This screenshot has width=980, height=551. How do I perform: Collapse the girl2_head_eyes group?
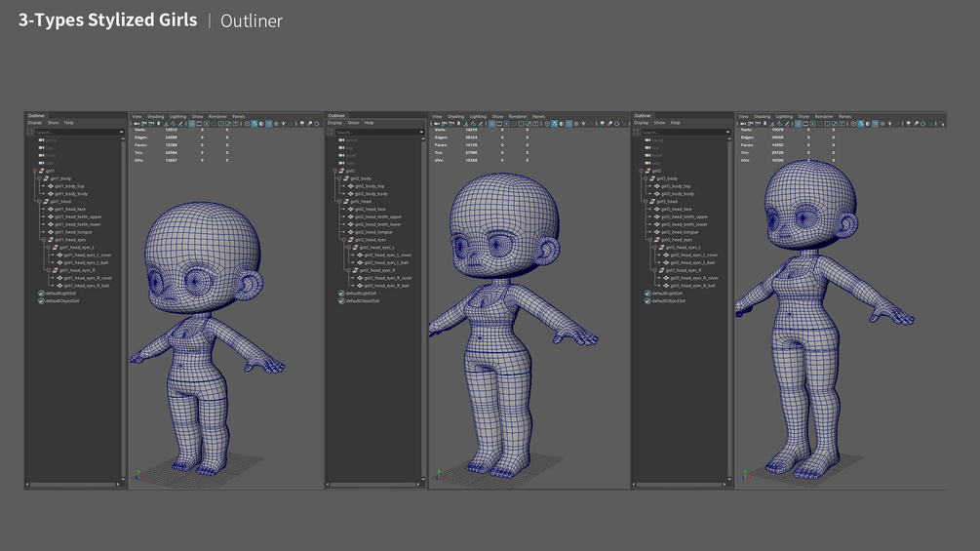(343, 240)
